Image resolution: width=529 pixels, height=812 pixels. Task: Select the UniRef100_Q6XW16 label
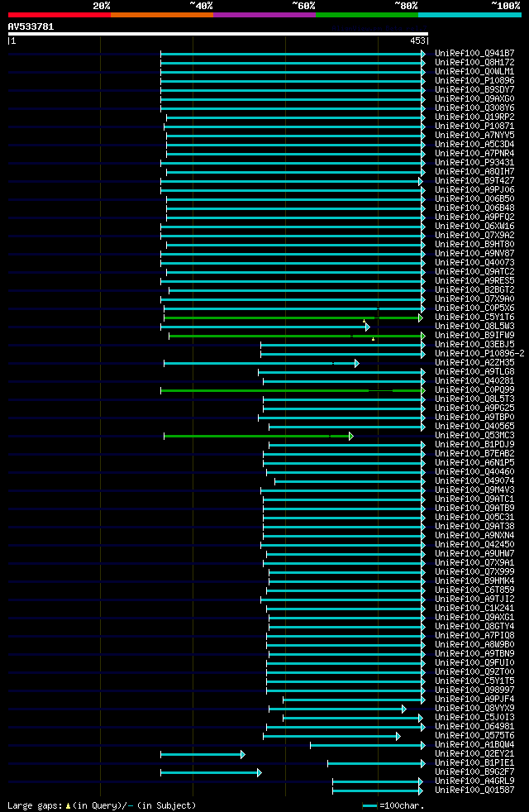[x=474, y=227]
